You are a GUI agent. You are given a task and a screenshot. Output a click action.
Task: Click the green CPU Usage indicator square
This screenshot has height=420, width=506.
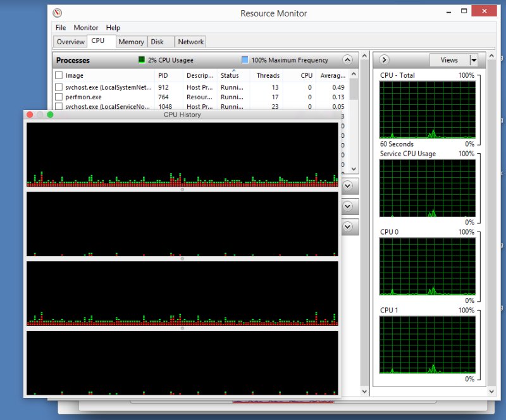pyautogui.click(x=142, y=60)
